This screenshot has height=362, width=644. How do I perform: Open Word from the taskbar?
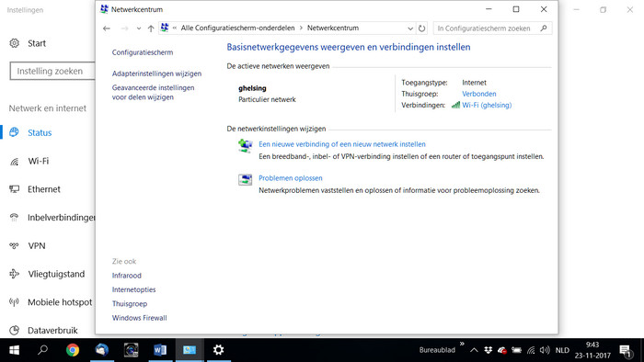click(x=160, y=350)
